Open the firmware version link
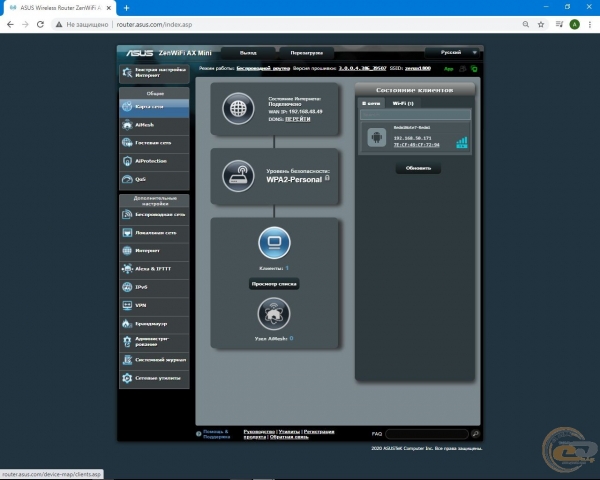 [362, 69]
